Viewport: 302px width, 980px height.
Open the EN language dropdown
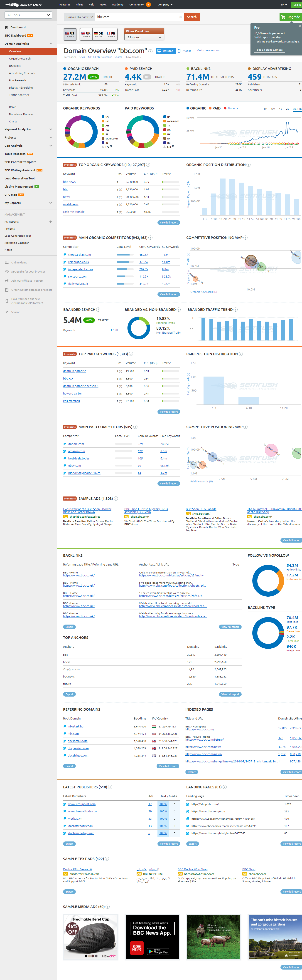284,5
